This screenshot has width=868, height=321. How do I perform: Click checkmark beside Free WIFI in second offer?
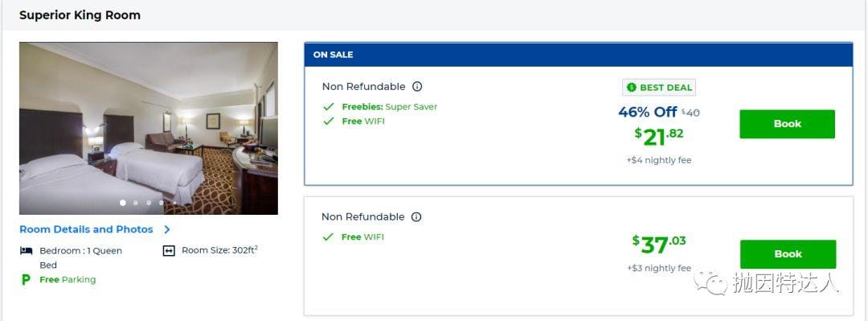pyautogui.click(x=328, y=237)
